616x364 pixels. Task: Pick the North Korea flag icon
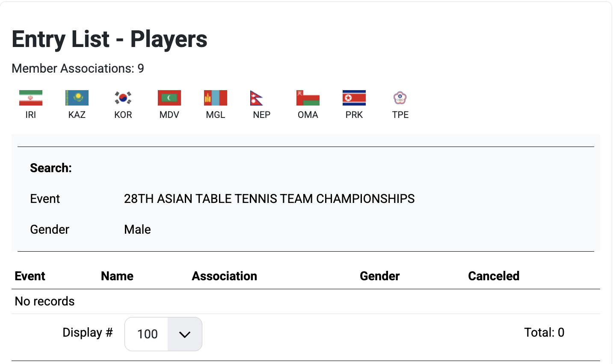tap(354, 98)
